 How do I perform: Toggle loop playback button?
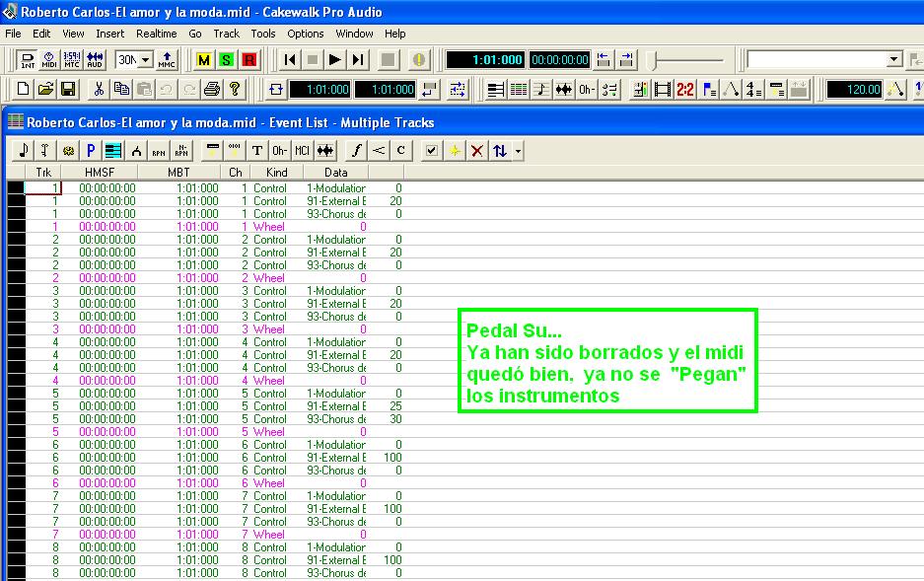276,90
